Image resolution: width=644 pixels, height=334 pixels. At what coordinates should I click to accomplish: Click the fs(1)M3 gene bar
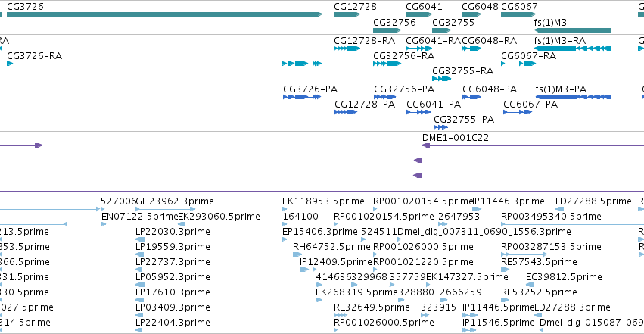pyautogui.click(x=573, y=30)
